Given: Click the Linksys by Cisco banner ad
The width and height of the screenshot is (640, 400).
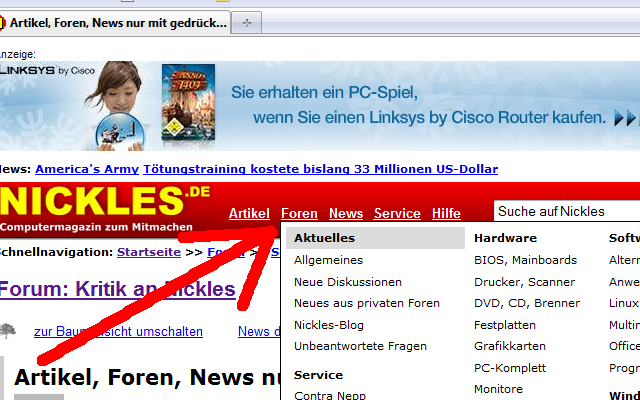Looking at the screenshot, I should point(320,106).
